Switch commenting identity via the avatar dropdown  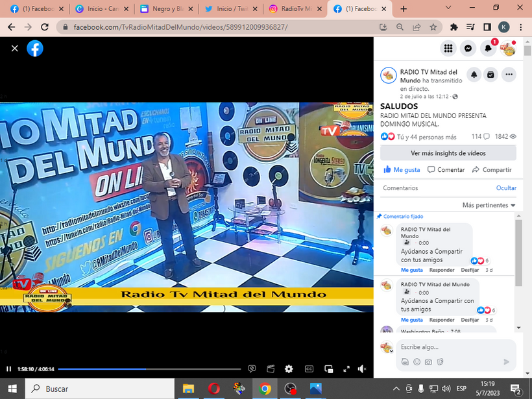pos(387,348)
